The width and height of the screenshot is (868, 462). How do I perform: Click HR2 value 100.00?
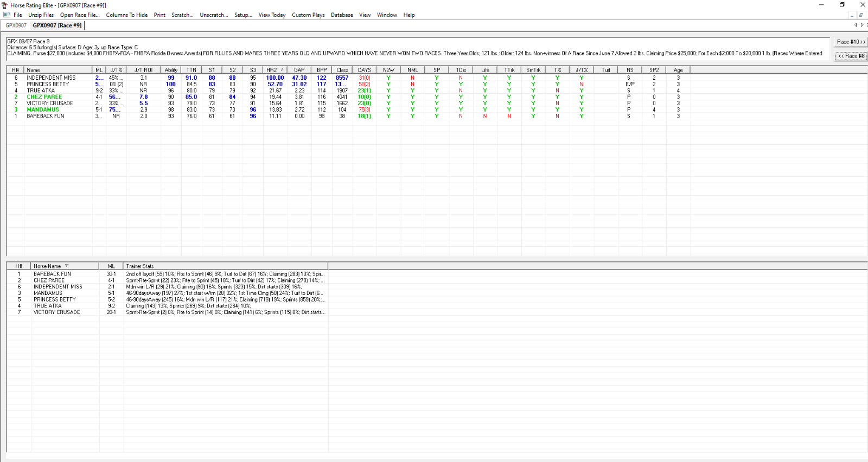(x=275, y=78)
